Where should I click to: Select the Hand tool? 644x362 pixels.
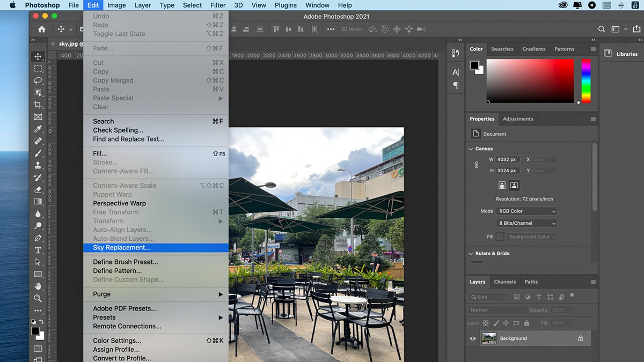tap(38, 286)
